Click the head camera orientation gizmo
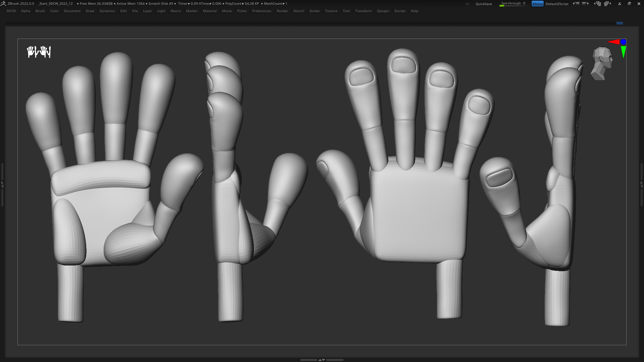Screen dimensions: 644x362 tap(601, 63)
